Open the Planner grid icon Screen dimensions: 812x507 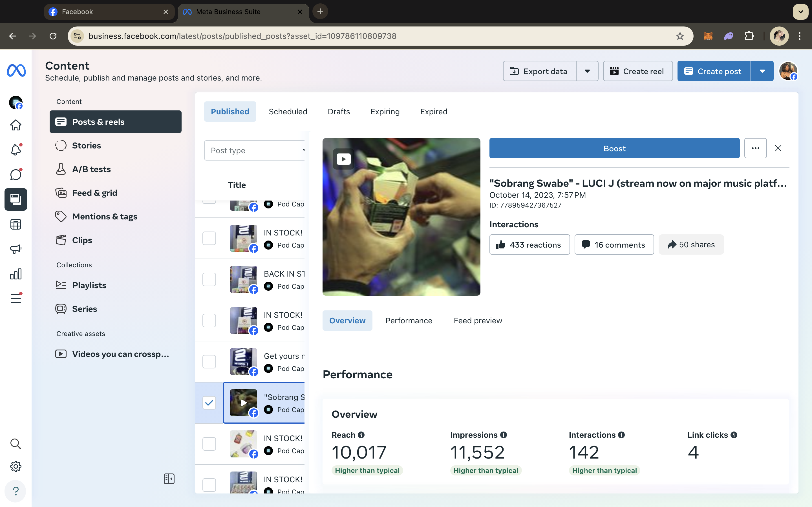pyautogui.click(x=16, y=224)
